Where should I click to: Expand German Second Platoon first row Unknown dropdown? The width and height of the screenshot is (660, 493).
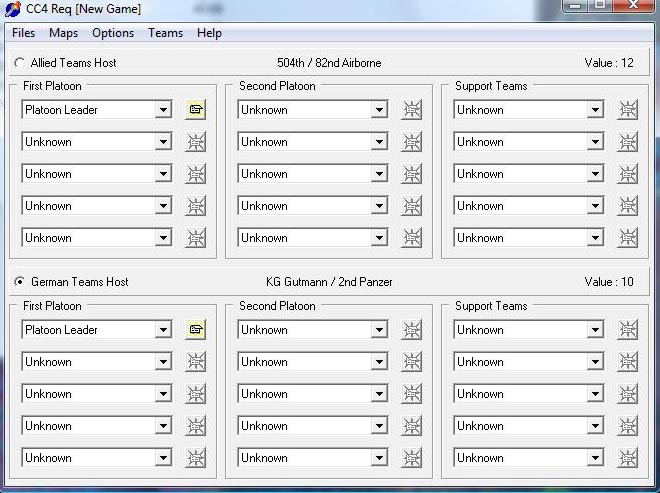pos(379,330)
